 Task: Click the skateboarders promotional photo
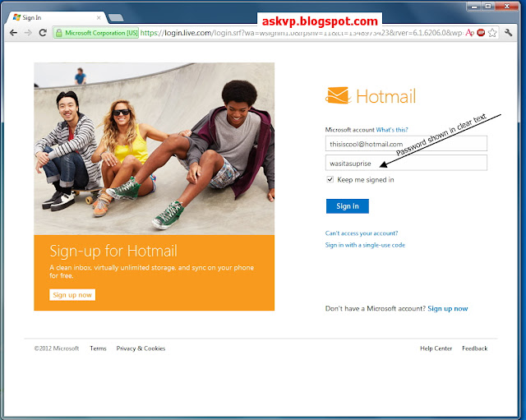click(x=154, y=149)
